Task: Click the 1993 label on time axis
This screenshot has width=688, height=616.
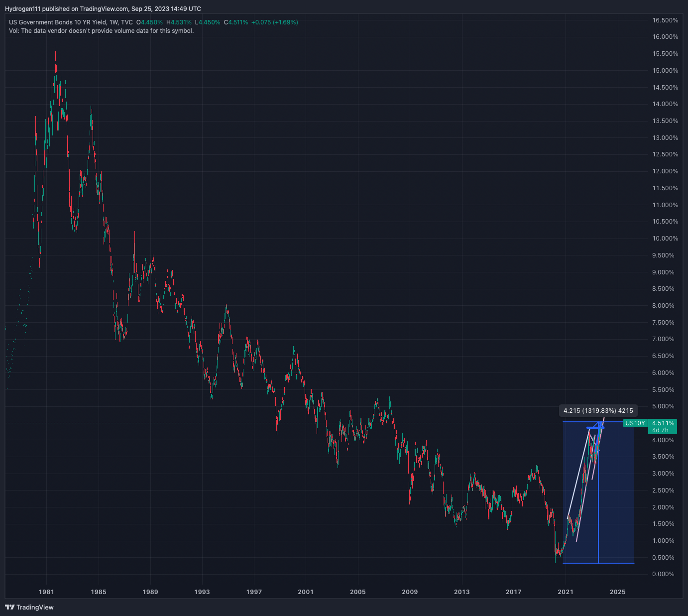Action: (202, 592)
